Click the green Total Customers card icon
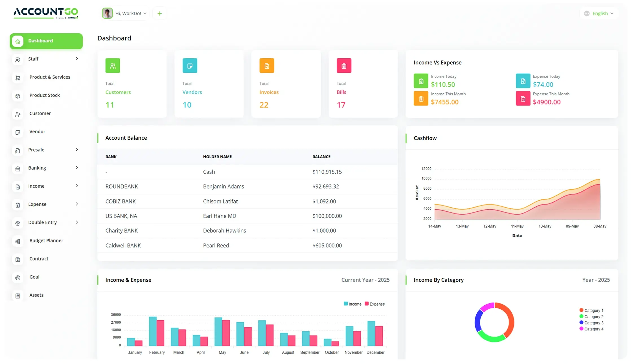Image resolution: width=631 pixels, height=364 pixels. 113,66
